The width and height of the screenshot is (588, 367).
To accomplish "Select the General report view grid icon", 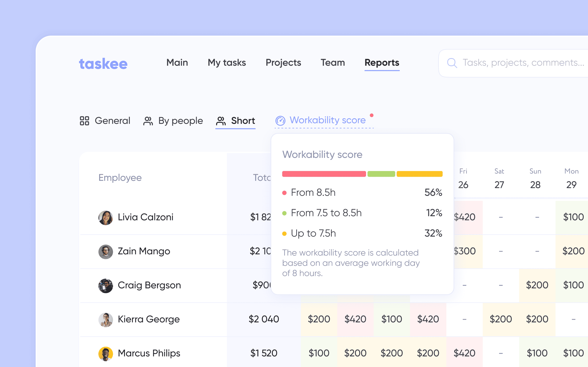I will coord(84,121).
